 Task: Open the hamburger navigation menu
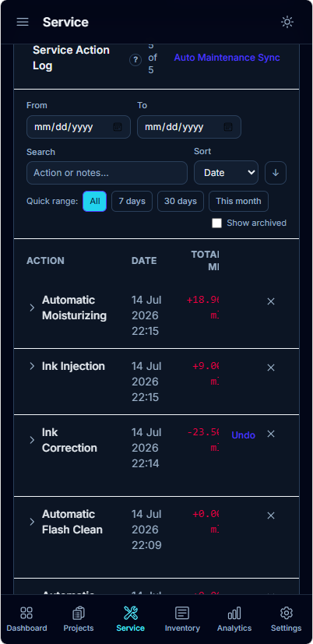tap(23, 22)
